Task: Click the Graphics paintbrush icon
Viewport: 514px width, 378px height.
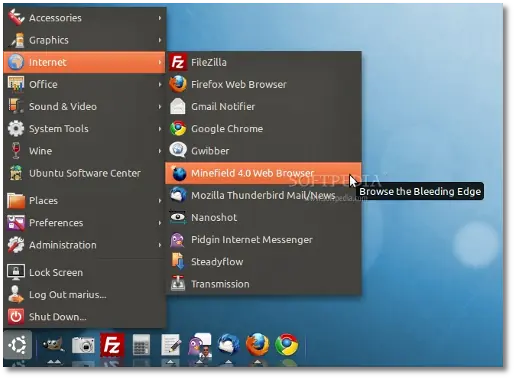Action: click(17, 40)
